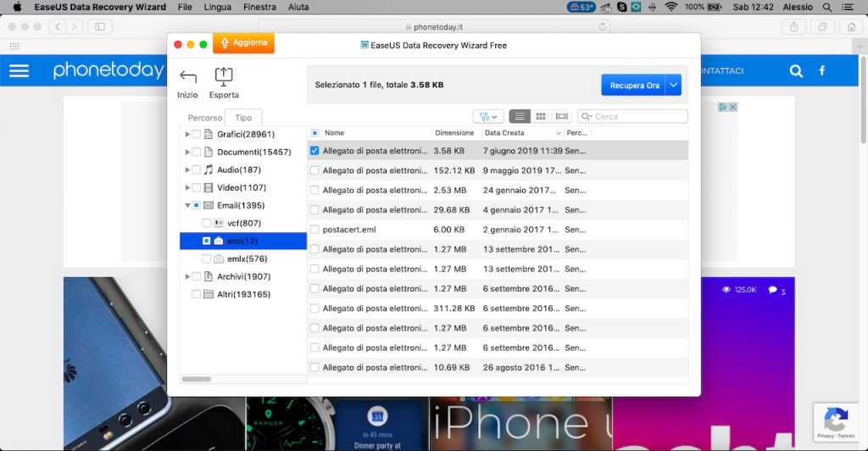
Task: Open the Finestra menu in menu bar
Action: (259, 7)
